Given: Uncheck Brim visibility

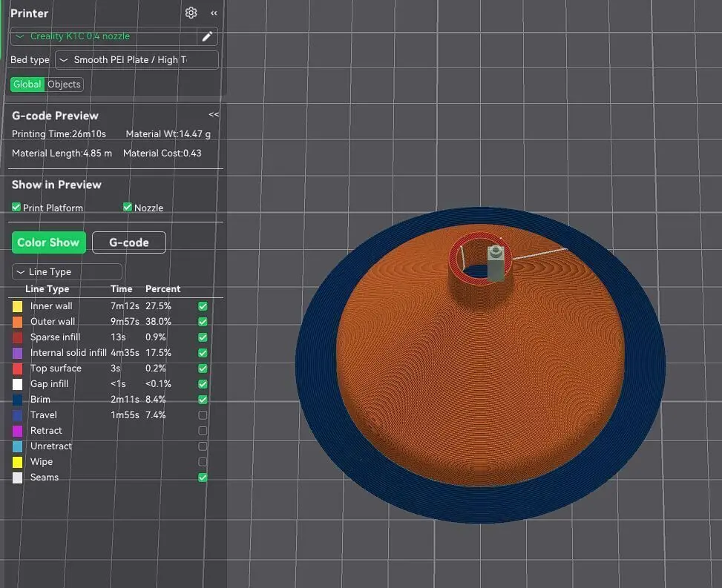Looking at the screenshot, I should pyautogui.click(x=203, y=400).
